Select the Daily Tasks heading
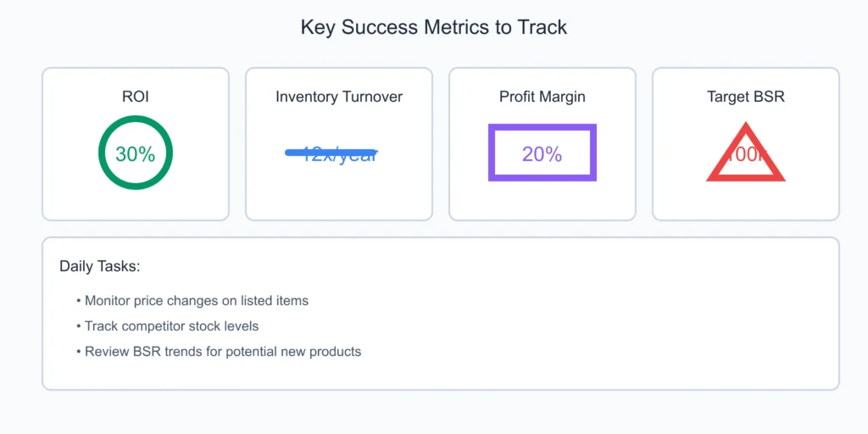Viewport: 868px width, 434px height. 100,266
